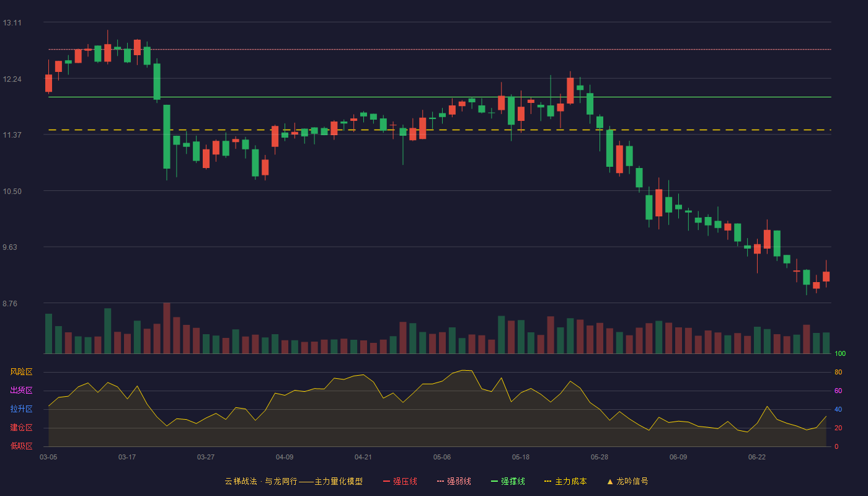868x496 pixels.
Task: Click the 风险区 zone label
Action: coord(21,372)
